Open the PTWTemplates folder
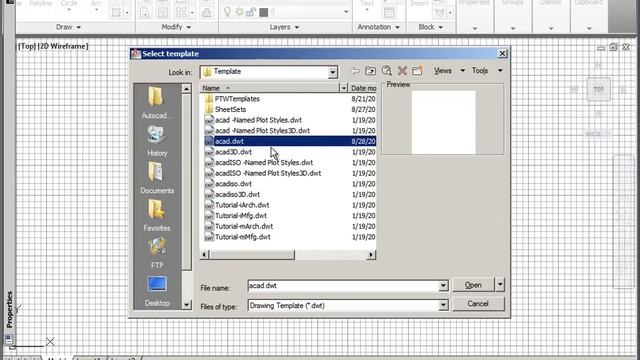The height and width of the screenshot is (360, 640). point(237,99)
